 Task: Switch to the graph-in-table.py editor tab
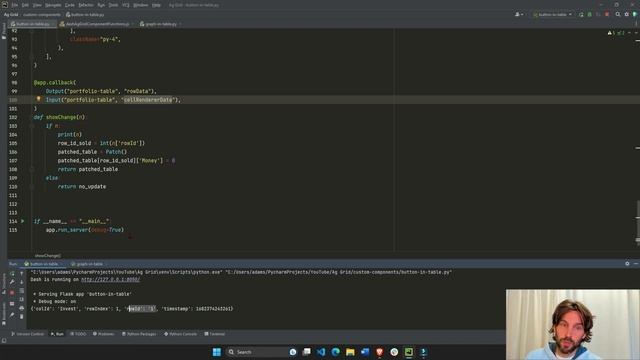coord(160,24)
